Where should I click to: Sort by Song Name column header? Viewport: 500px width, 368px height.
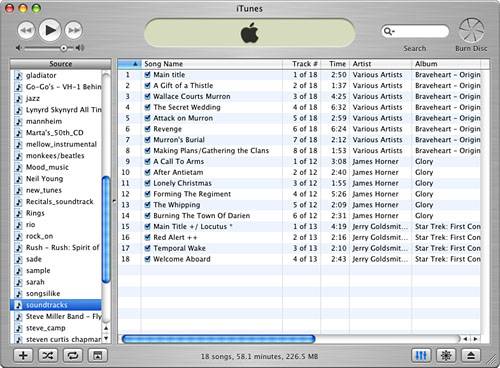click(212, 64)
